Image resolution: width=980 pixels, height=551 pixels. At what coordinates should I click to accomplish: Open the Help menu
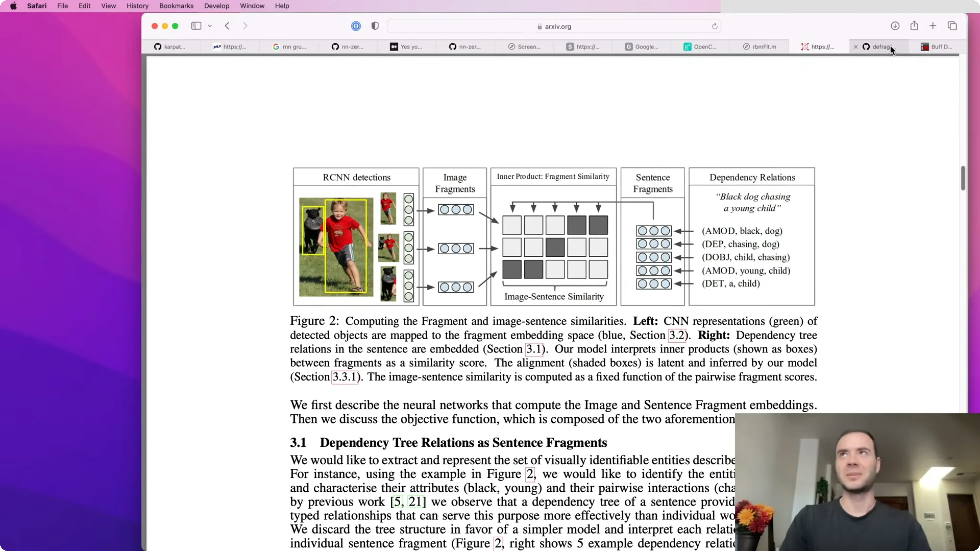coord(282,6)
